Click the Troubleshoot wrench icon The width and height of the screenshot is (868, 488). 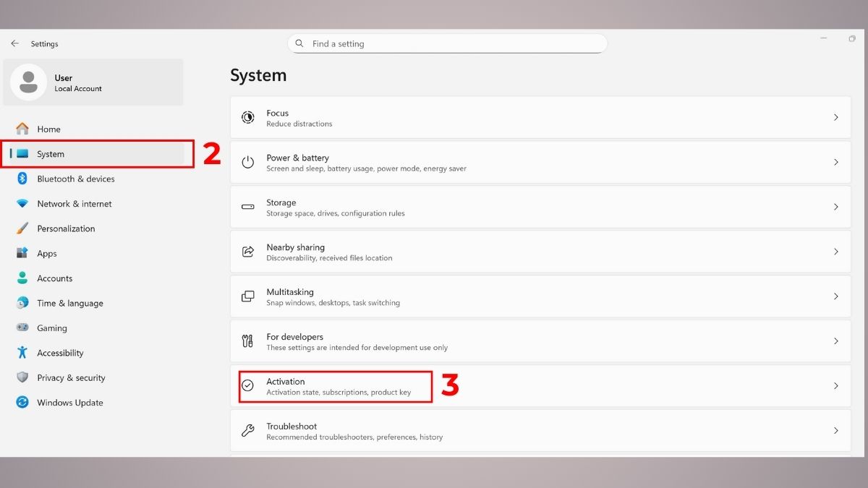[248, 431]
